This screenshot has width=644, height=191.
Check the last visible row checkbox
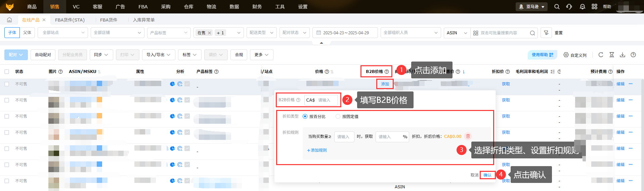7,181
